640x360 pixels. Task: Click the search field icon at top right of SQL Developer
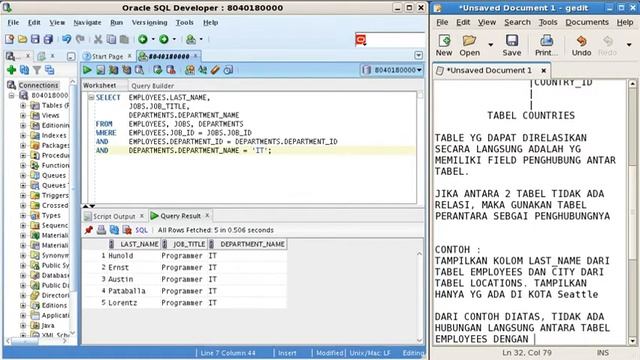(x=361, y=40)
